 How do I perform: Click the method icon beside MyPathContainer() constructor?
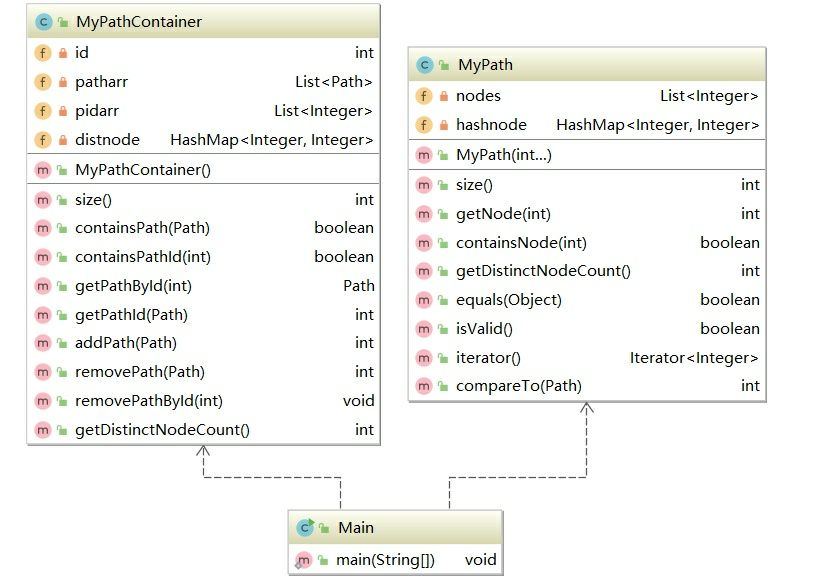coord(43,170)
